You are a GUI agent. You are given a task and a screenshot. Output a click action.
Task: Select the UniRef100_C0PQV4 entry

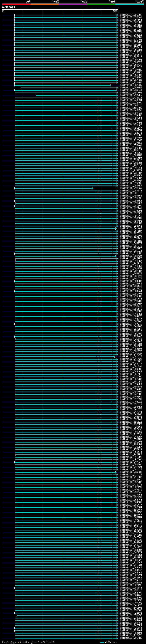[x=131, y=575]
